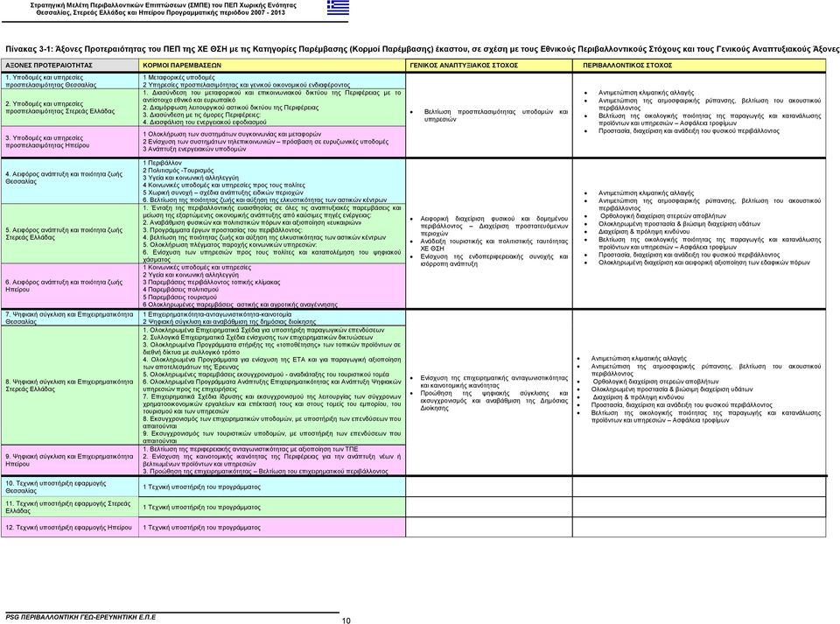Image resolution: width=840 pixels, height=624 pixels.
Task: Click the "ΠΕΡΙΒΑΛΛΟΝΤΙΚΟΣ ΣΤΟΧΟΣ" column header
Action: click(699, 66)
